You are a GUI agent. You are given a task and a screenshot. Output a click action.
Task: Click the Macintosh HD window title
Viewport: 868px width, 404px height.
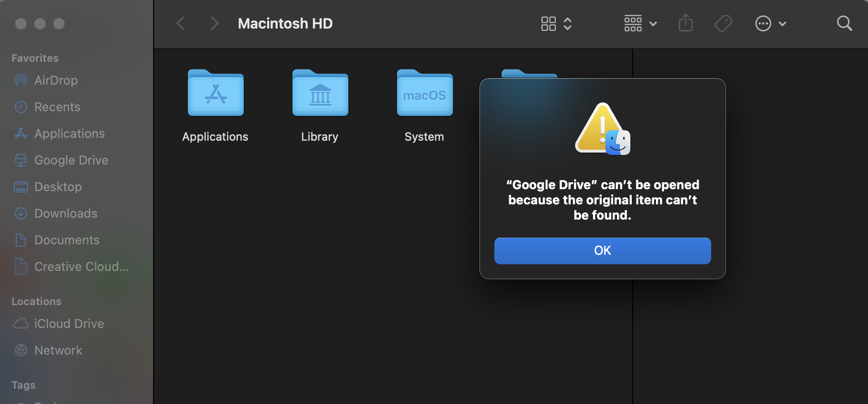coord(285,23)
